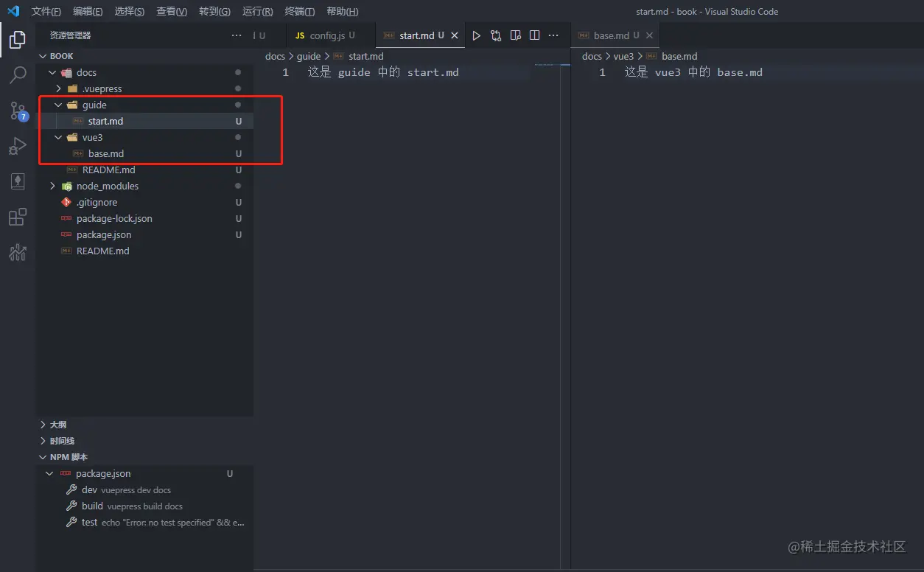Image resolution: width=924 pixels, height=572 pixels.
Task: Click the 资源管理器 explorer panel title
Action: (71, 35)
